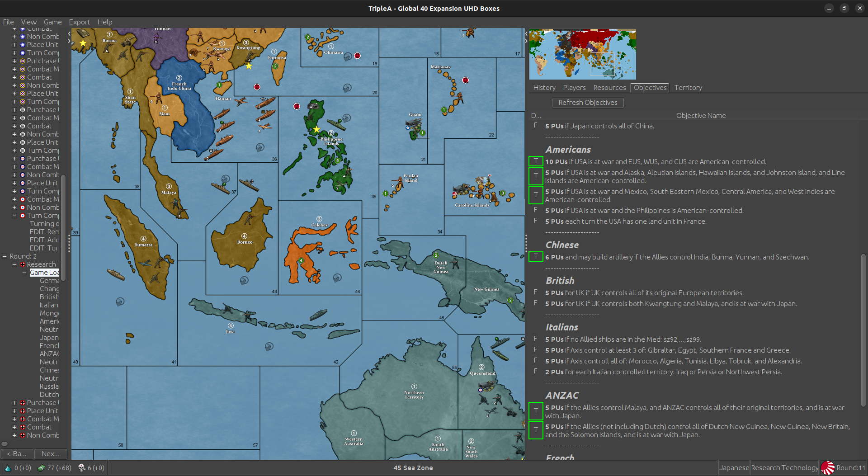The width and height of the screenshot is (868, 476).
Task: Select the Japan controls all of China objective
Action: click(x=599, y=126)
